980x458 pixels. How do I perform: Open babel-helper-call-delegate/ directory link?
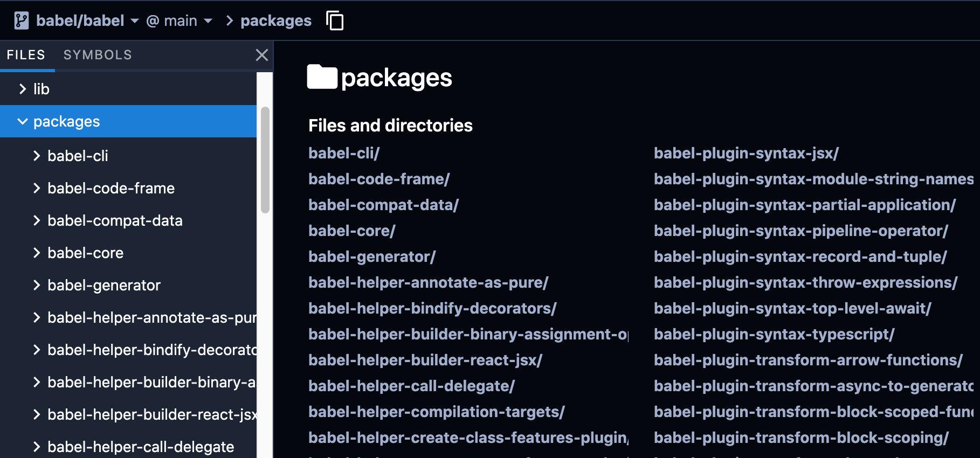pos(411,386)
